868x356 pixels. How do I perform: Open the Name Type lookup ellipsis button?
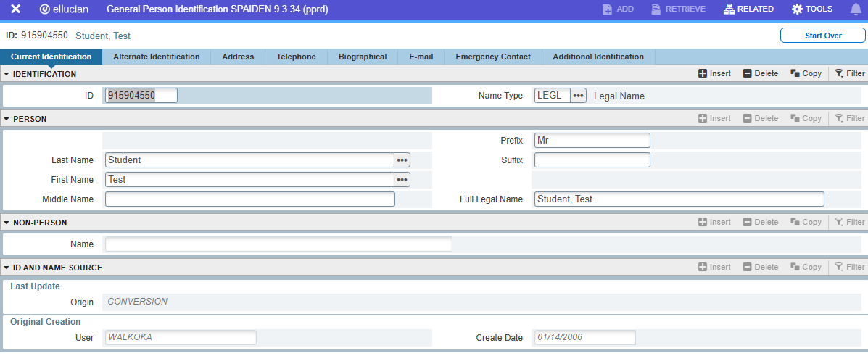pos(578,96)
